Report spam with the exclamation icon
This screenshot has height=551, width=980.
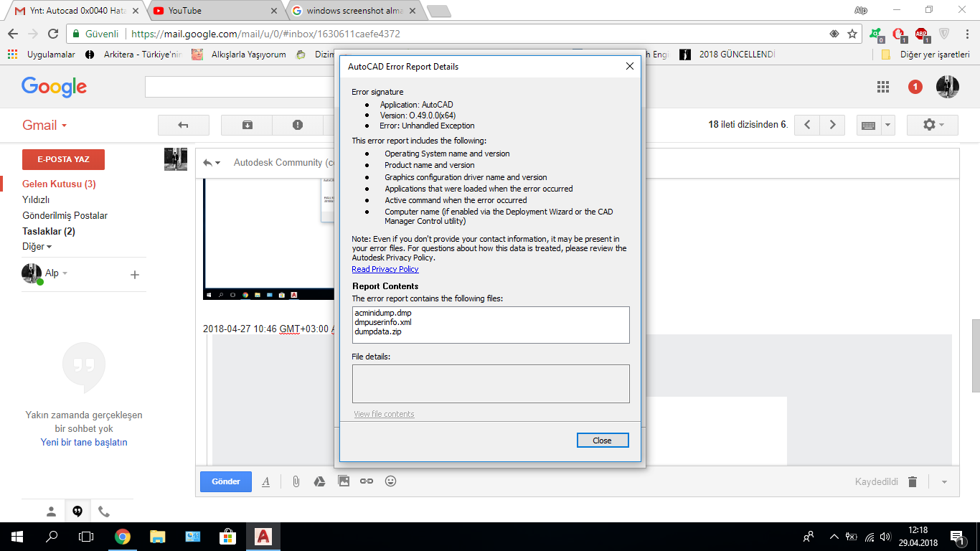pyautogui.click(x=298, y=125)
